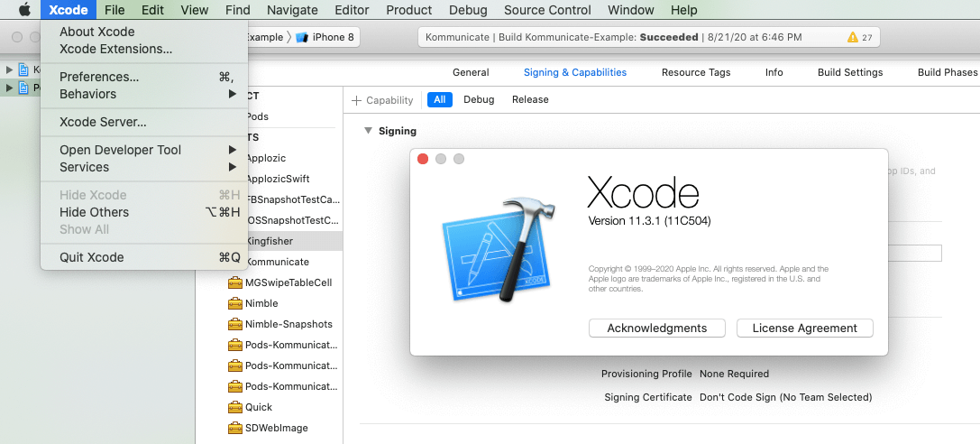Click the MGSwipeTableCell framework icon
Image resolution: width=980 pixels, height=444 pixels.
coord(235,282)
